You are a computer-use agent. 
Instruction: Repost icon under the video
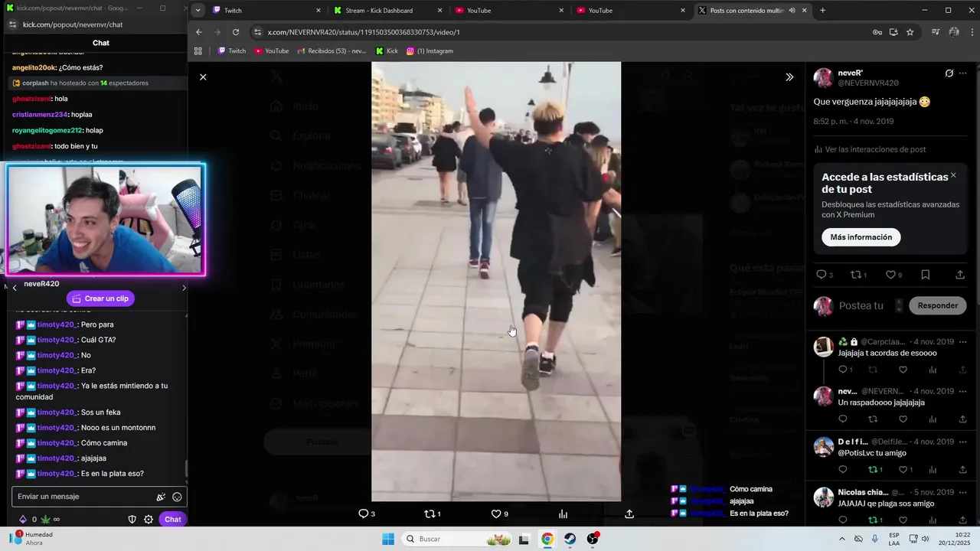(x=433, y=514)
